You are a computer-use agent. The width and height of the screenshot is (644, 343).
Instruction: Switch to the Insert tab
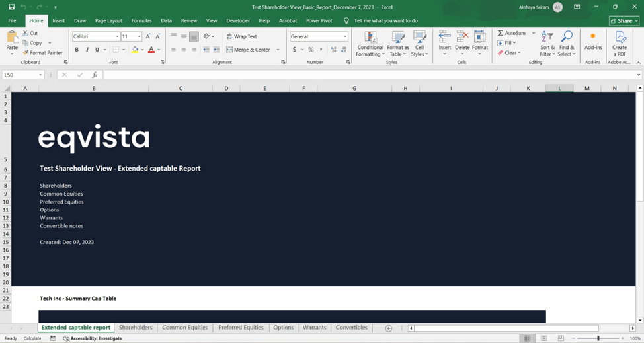pyautogui.click(x=58, y=20)
